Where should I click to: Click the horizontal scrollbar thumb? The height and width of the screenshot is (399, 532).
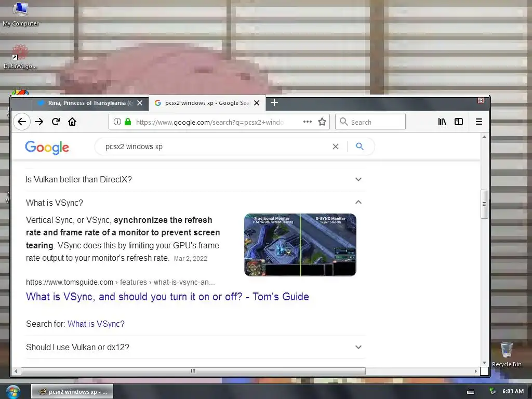(x=193, y=371)
